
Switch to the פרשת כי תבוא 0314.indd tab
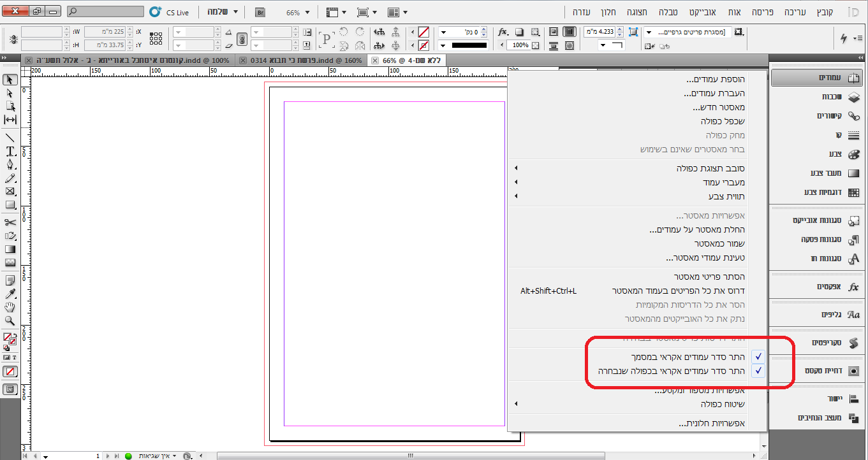pyautogui.click(x=301, y=61)
